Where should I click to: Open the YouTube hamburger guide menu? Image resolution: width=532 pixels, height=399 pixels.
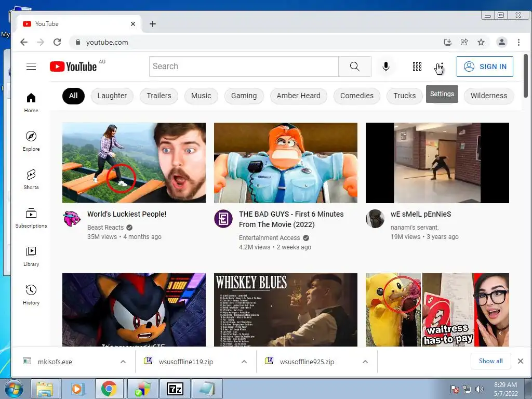coord(31,66)
